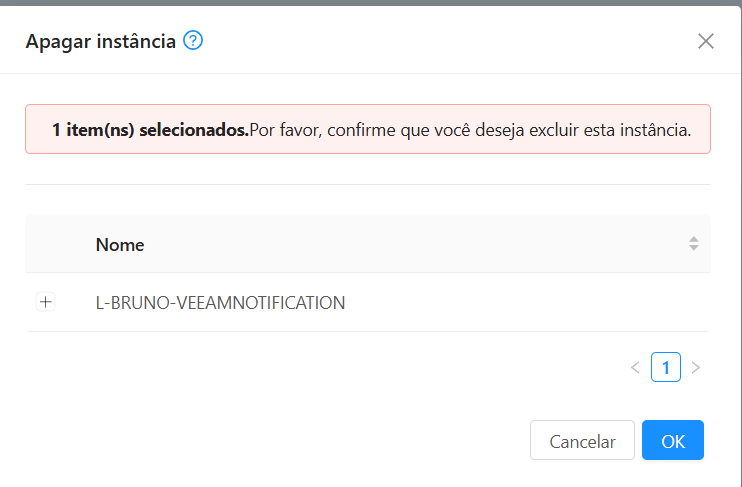Confirm deletion with the OK button

coord(673,440)
